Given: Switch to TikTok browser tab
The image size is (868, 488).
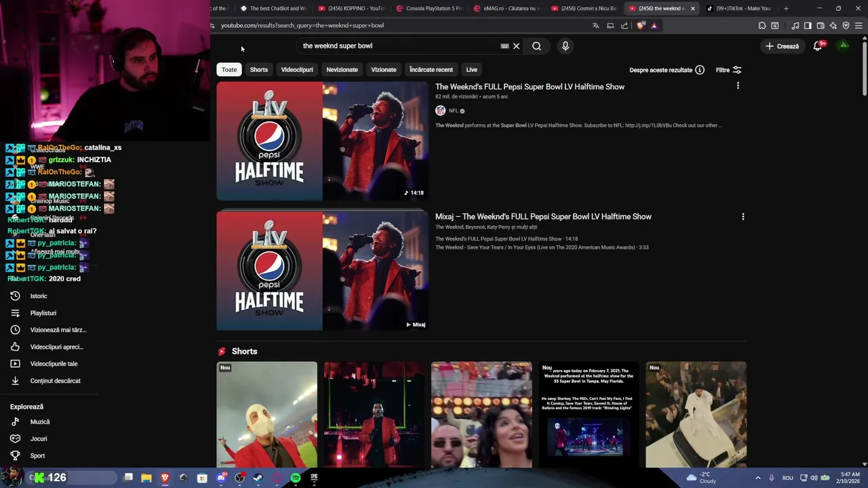Looking at the screenshot, I should pos(739,8).
